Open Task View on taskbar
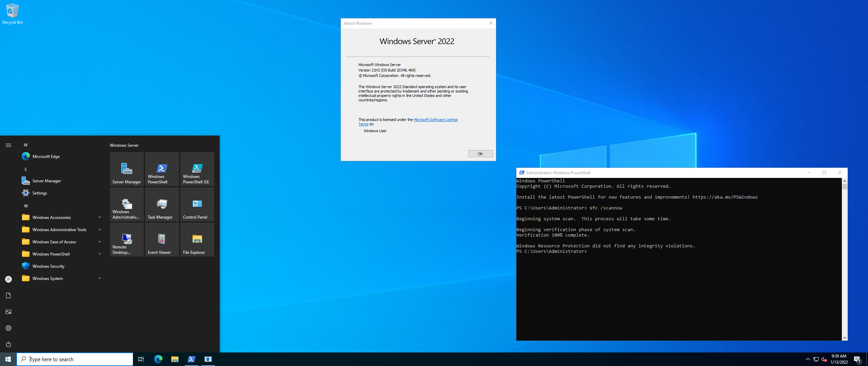This screenshot has width=868, height=366. [141, 359]
